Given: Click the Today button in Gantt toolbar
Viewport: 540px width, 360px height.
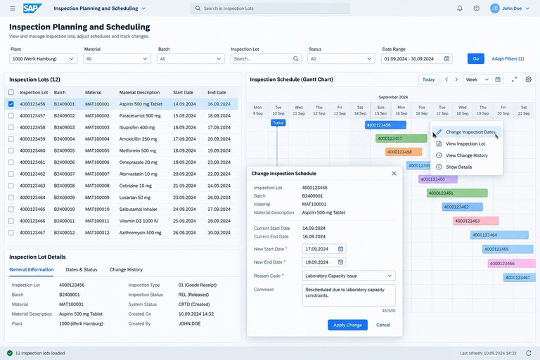Looking at the screenshot, I should 428,80.
